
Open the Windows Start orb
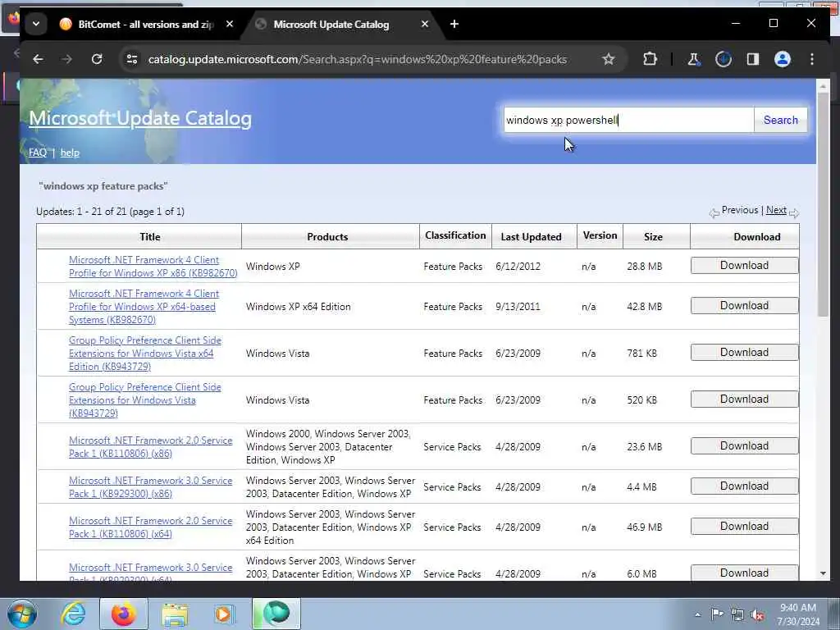(22, 614)
